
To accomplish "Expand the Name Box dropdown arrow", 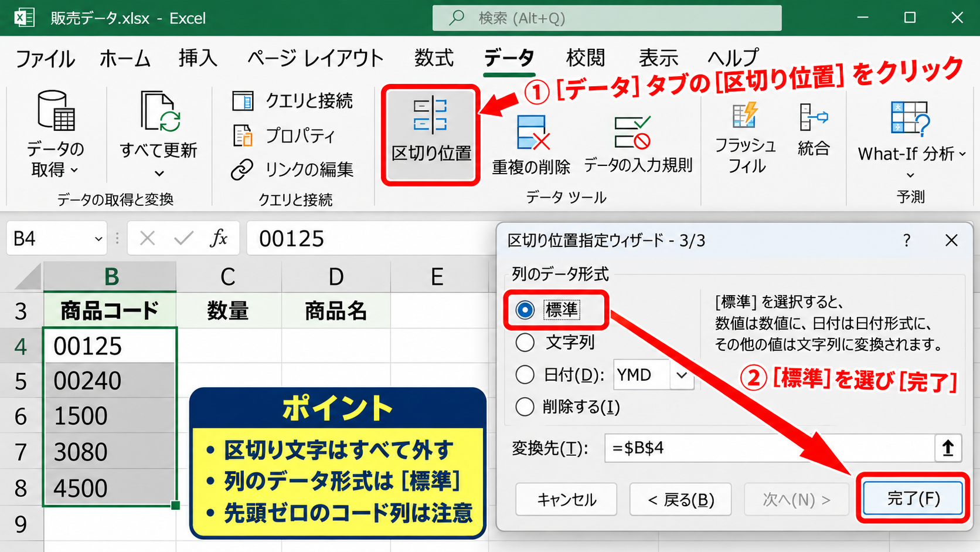I will [x=98, y=239].
